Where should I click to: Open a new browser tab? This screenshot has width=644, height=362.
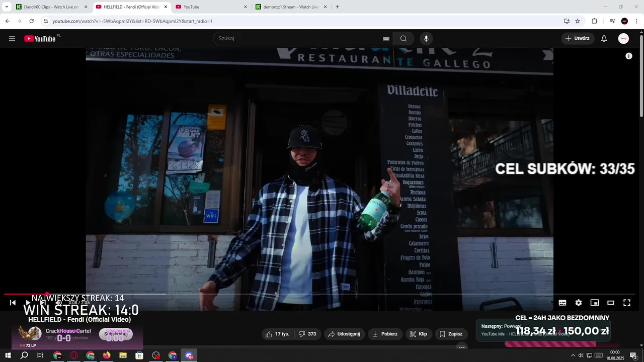pyautogui.click(x=337, y=7)
